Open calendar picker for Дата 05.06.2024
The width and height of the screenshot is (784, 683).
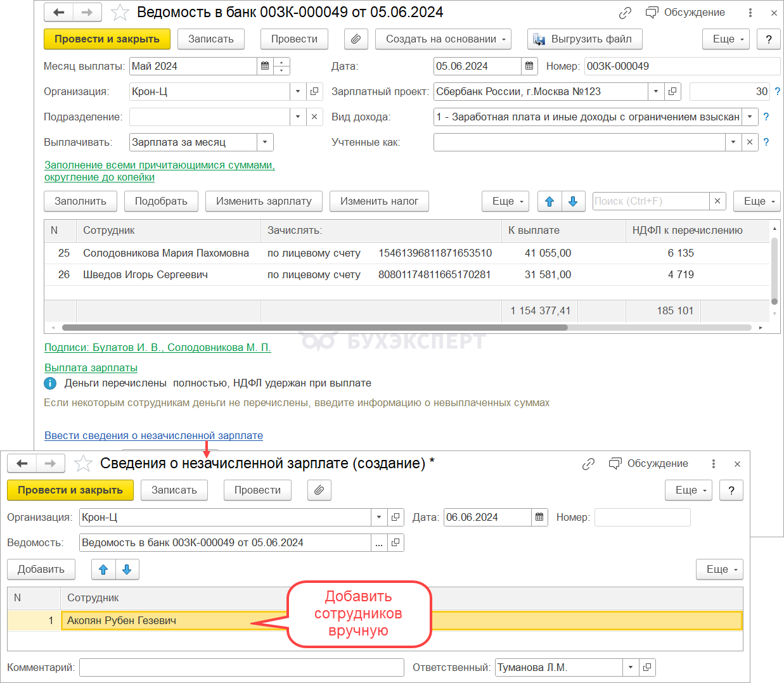[529, 66]
